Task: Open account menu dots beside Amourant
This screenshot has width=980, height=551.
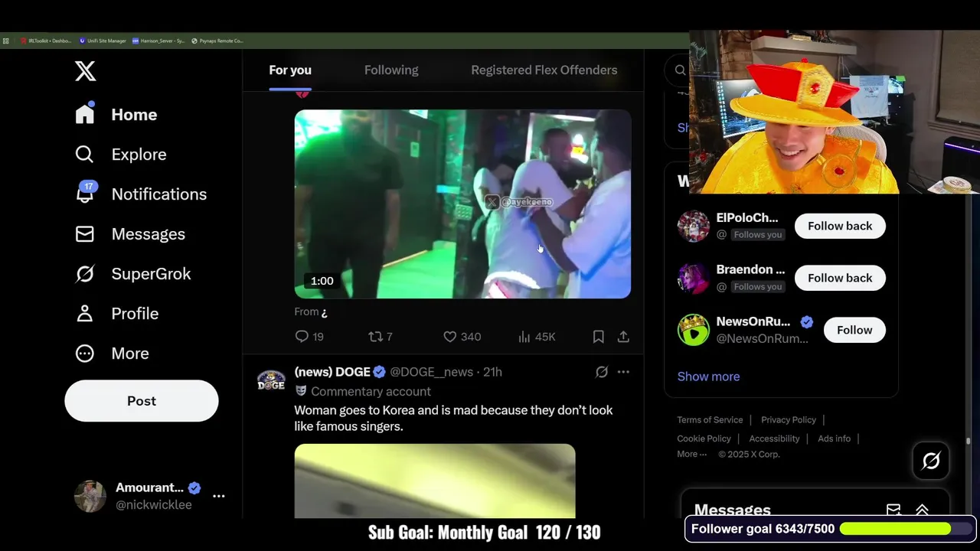Action: 219,496
